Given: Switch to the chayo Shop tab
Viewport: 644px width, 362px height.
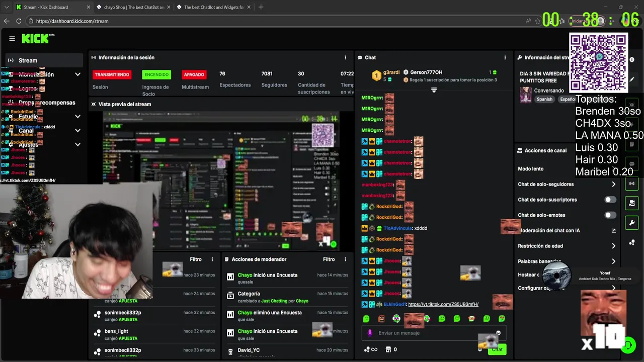Looking at the screenshot, I should coord(134,7).
